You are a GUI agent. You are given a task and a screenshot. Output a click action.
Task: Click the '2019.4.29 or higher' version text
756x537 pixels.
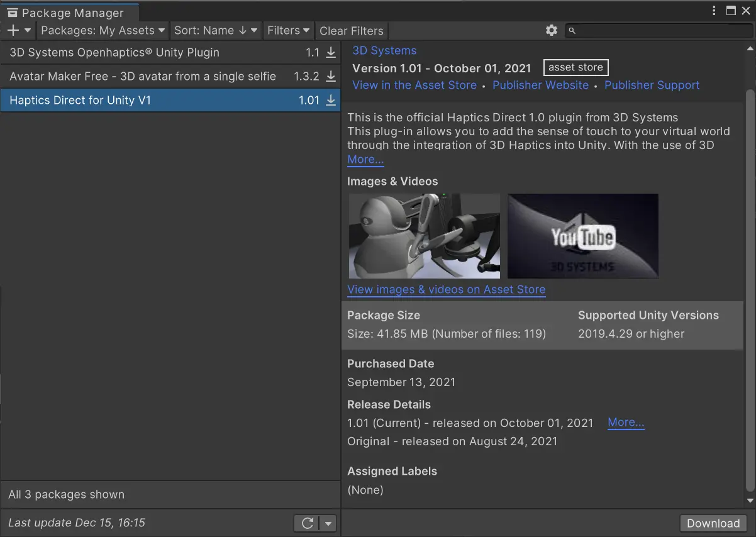(631, 334)
